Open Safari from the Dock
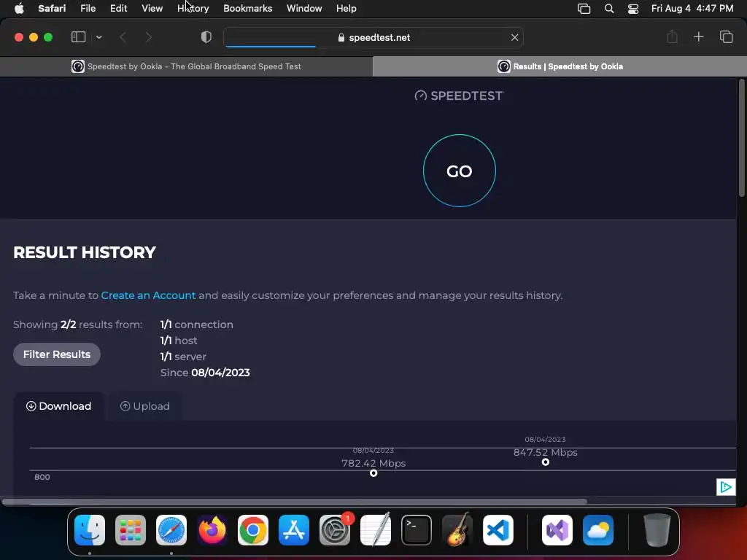The height and width of the screenshot is (560, 747). click(x=171, y=530)
